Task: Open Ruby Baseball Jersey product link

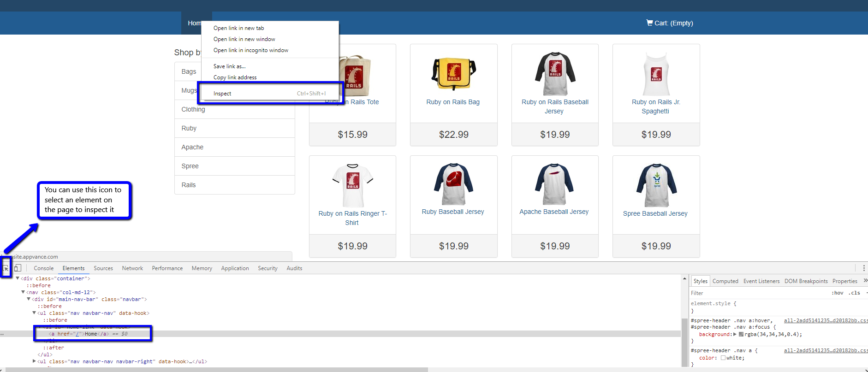Action: point(453,212)
